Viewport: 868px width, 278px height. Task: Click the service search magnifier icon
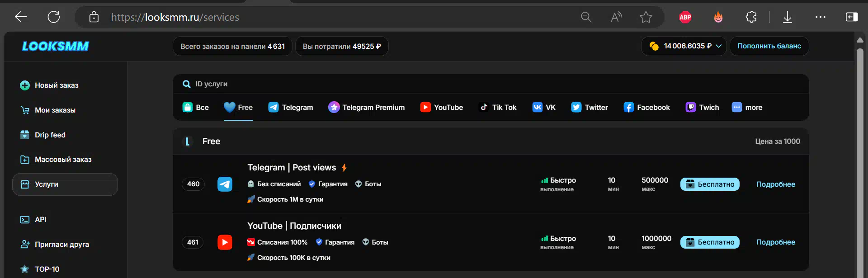coord(186,84)
